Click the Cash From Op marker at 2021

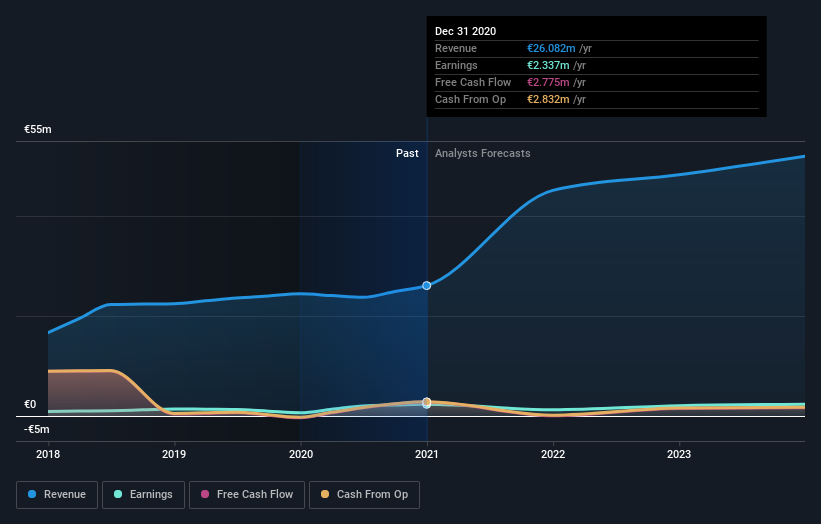(427, 402)
